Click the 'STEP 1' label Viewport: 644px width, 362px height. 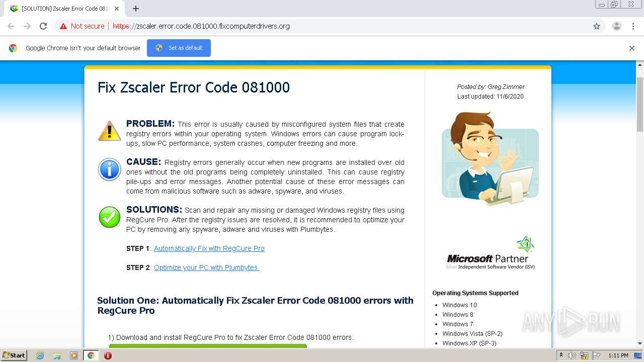click(x=138, y=248)
